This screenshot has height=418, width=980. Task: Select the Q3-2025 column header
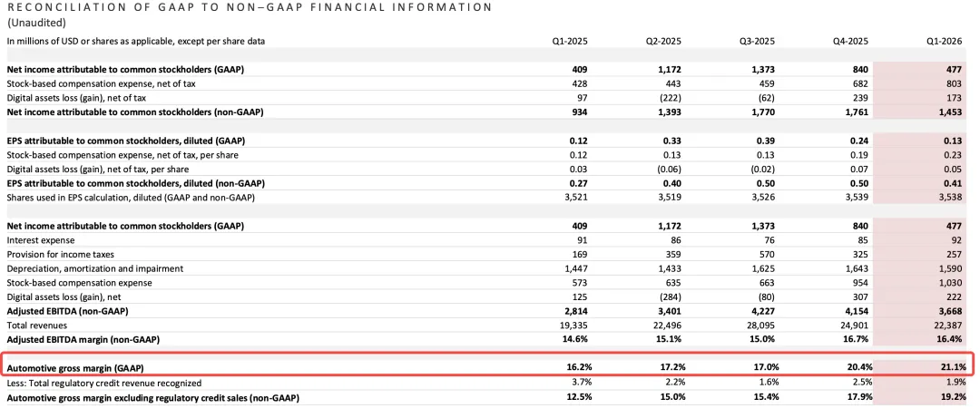759,41
